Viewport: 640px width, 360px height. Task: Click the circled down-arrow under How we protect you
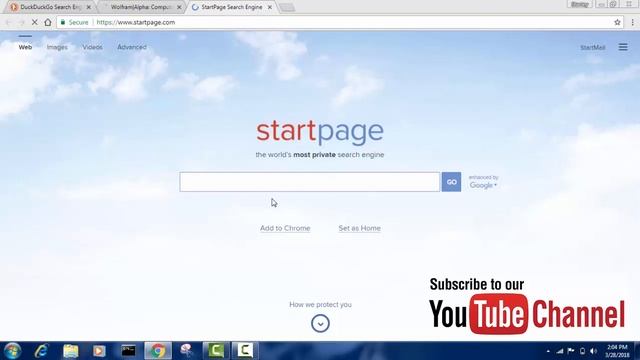(320, 323)
